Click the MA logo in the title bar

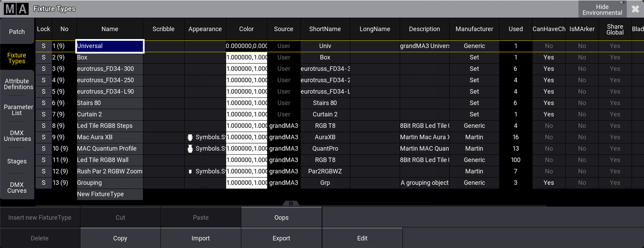coord(16,8)
